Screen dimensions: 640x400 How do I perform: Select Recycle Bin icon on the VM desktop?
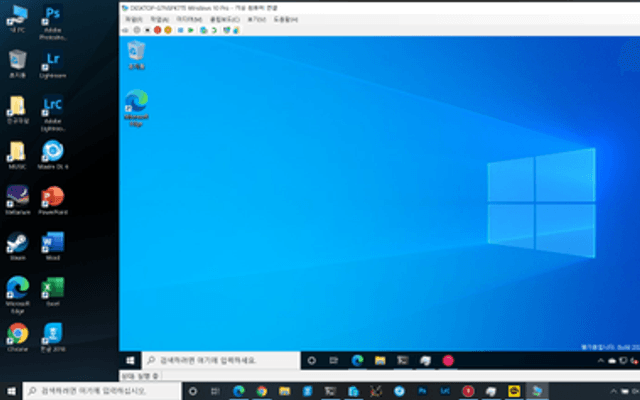pyautogui.click(x=136, y=55)
